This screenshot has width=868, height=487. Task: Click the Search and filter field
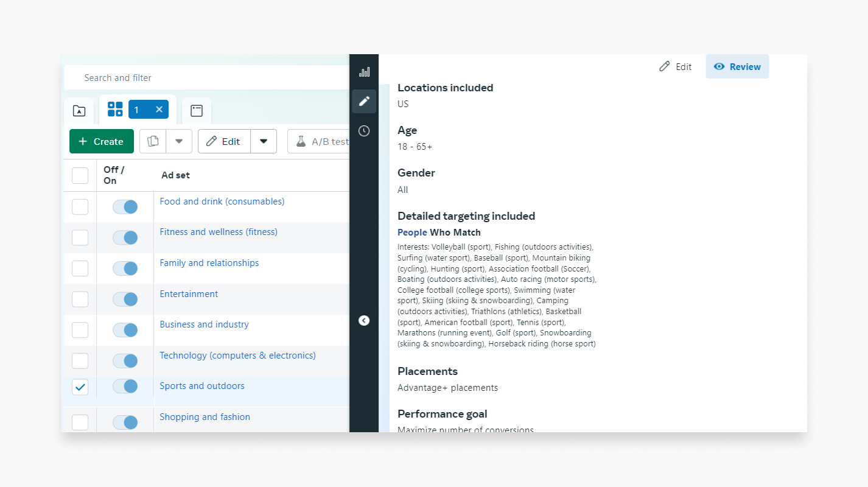coord(207,78)
